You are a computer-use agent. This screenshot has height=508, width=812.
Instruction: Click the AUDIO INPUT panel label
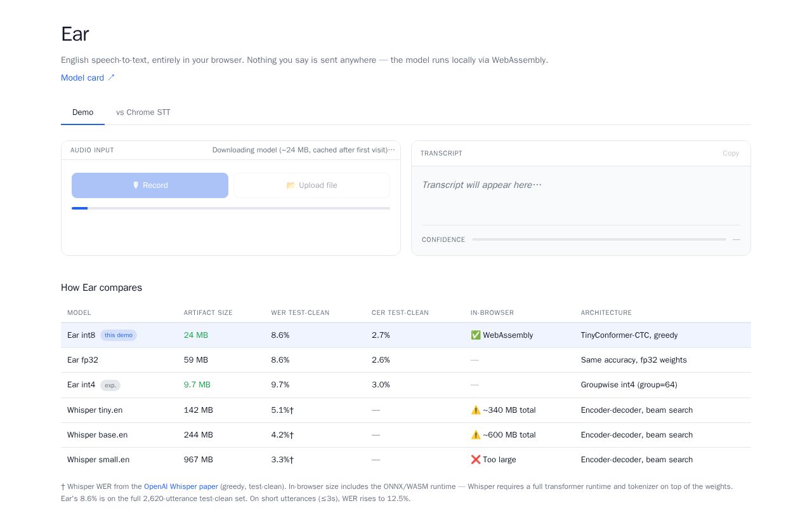point(92,150)
